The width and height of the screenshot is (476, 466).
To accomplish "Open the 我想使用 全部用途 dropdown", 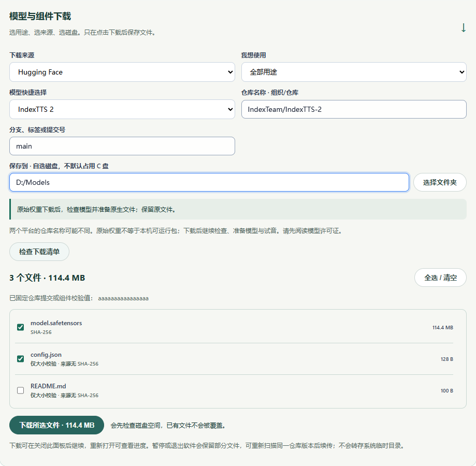I will coord(354,72).
